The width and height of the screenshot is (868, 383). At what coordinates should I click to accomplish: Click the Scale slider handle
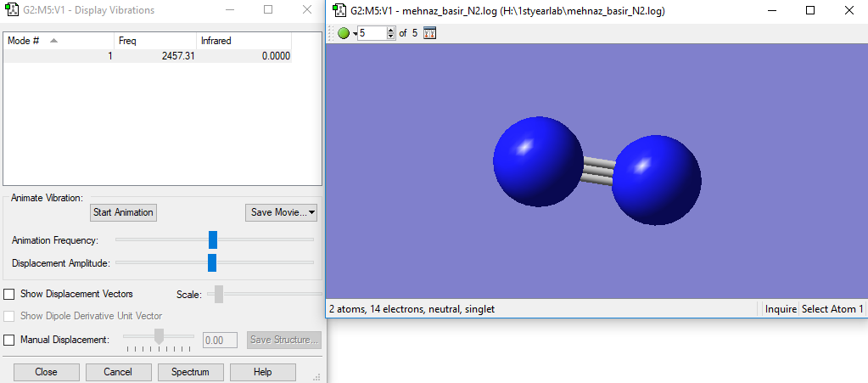219,295
